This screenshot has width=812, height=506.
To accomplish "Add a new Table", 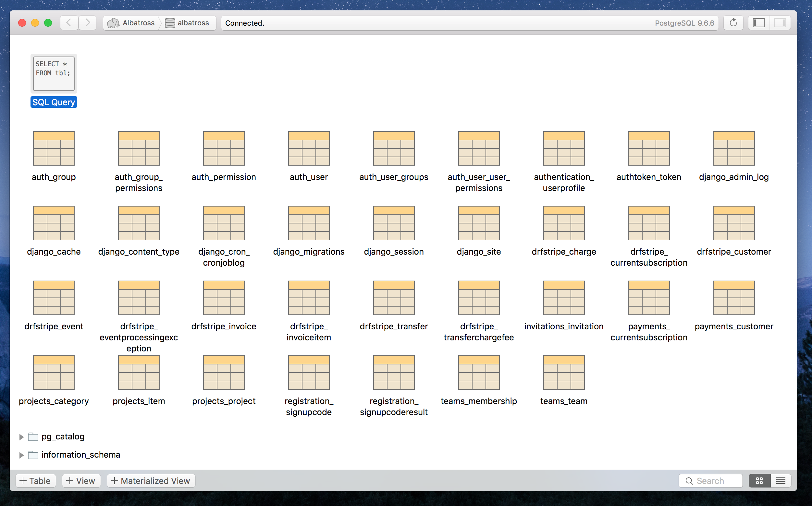I will [x=35, y=481].
